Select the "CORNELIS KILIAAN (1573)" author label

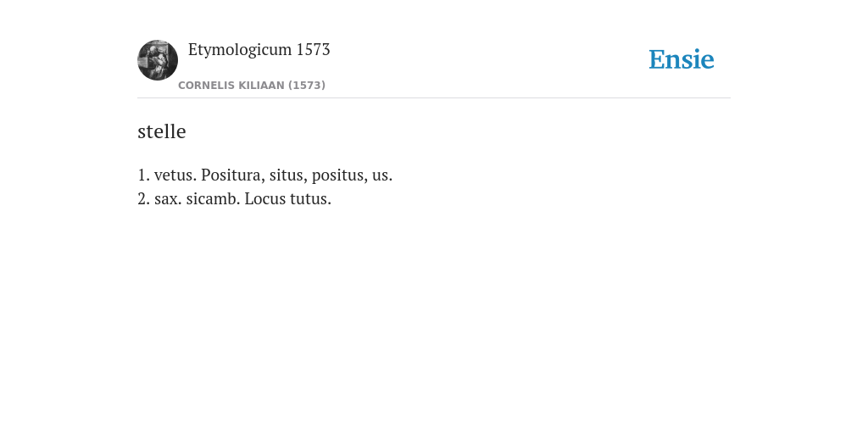[252, 86]
